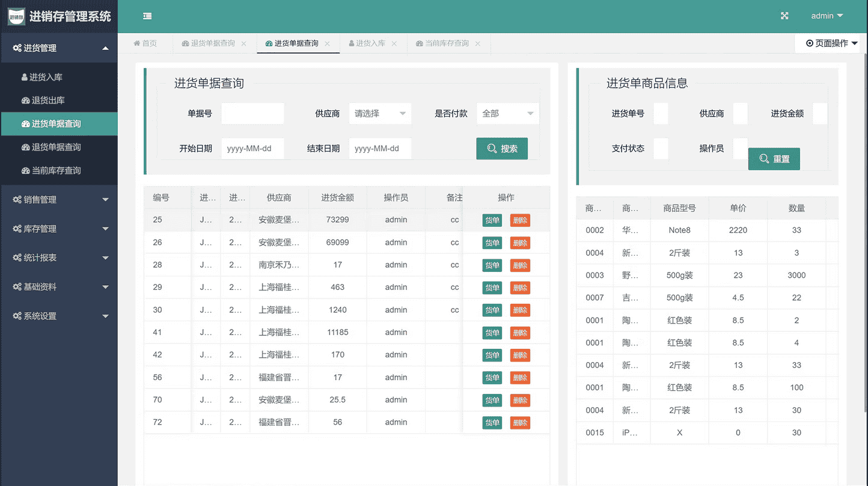This screenshot has height=486, width=868.
Task: Close the 当前库存查询 tab
Action: coord(478,44)
